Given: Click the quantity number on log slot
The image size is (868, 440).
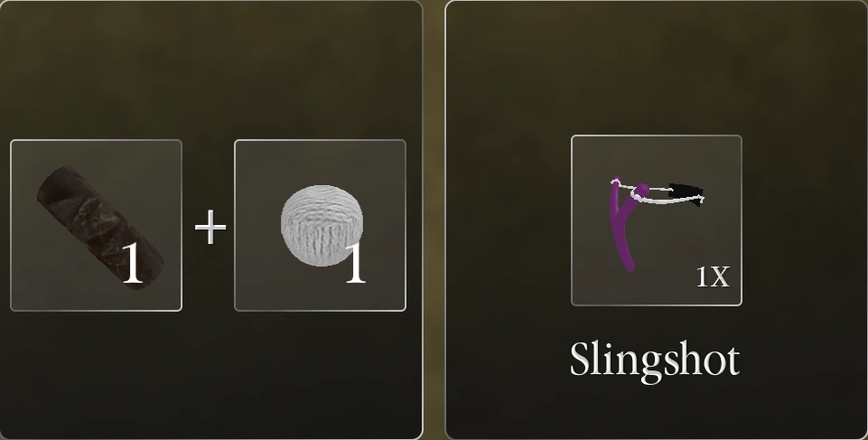Looking at the screenshot, I should [x=132, y=264].
